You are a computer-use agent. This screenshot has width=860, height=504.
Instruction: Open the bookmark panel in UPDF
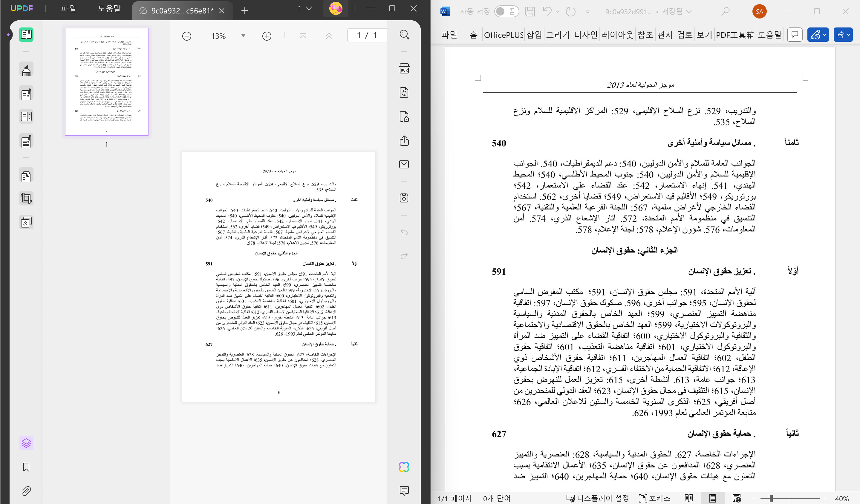click(x=26, y=467)
